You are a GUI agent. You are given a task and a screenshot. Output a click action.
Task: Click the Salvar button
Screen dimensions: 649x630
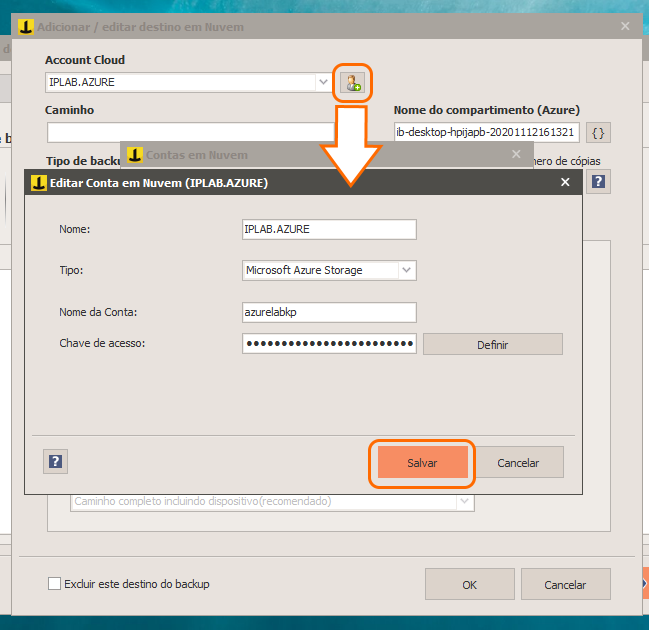click(422, 462)
